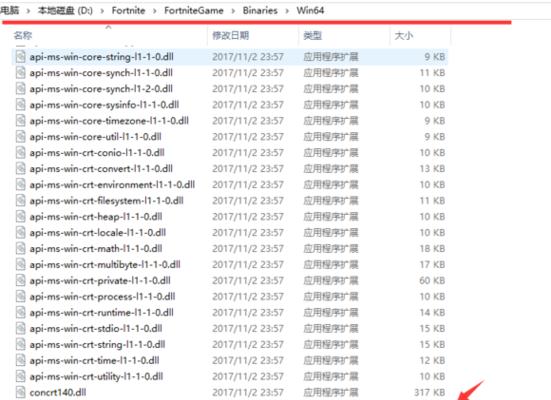This screenshot has width=551, height=400.
Task: Select file api-ms-win-crt-filesystem-l1-1-0.dll
Action: [x=106, y=201]
